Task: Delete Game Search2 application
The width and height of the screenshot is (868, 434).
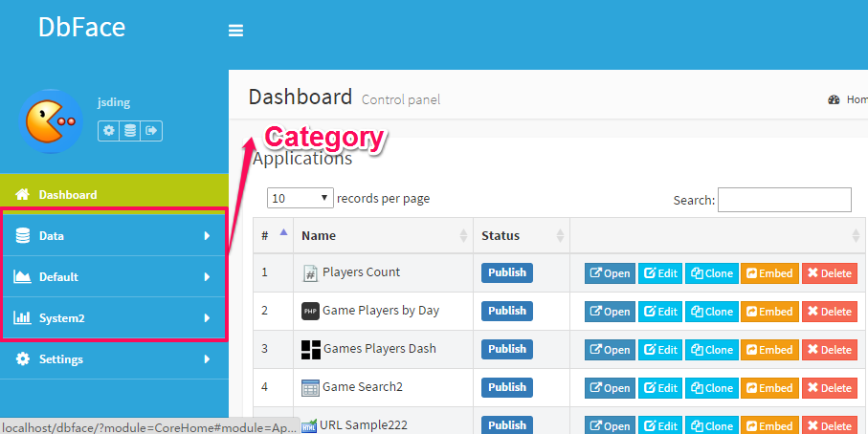Action: 830,387
